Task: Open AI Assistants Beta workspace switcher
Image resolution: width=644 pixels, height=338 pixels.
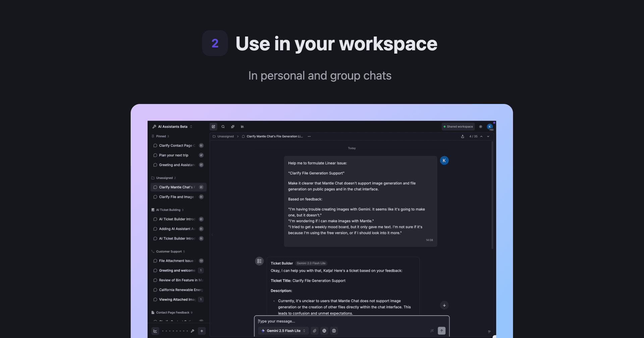Action: point(172,127)
